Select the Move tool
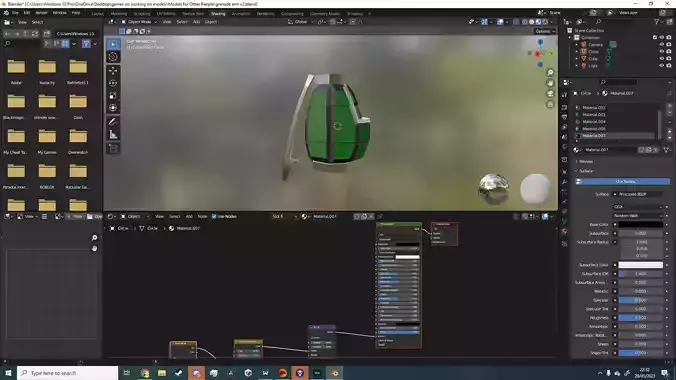 [113, 70]
